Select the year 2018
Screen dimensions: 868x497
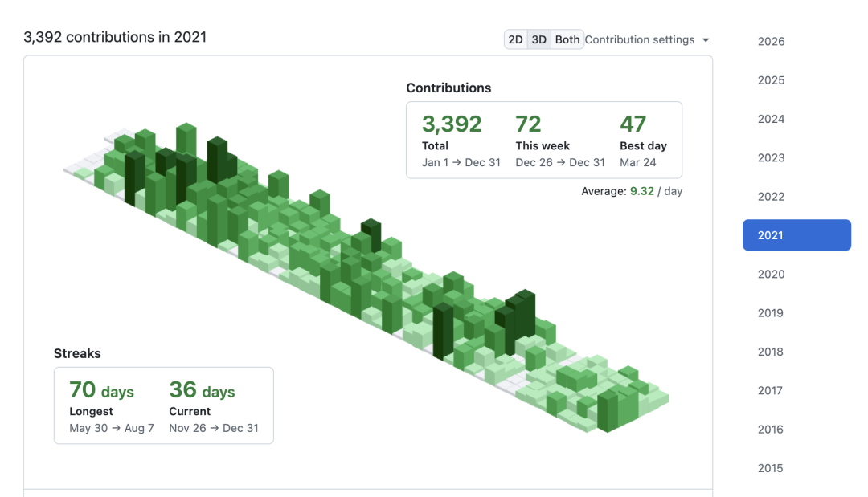[x=771, y=352]
